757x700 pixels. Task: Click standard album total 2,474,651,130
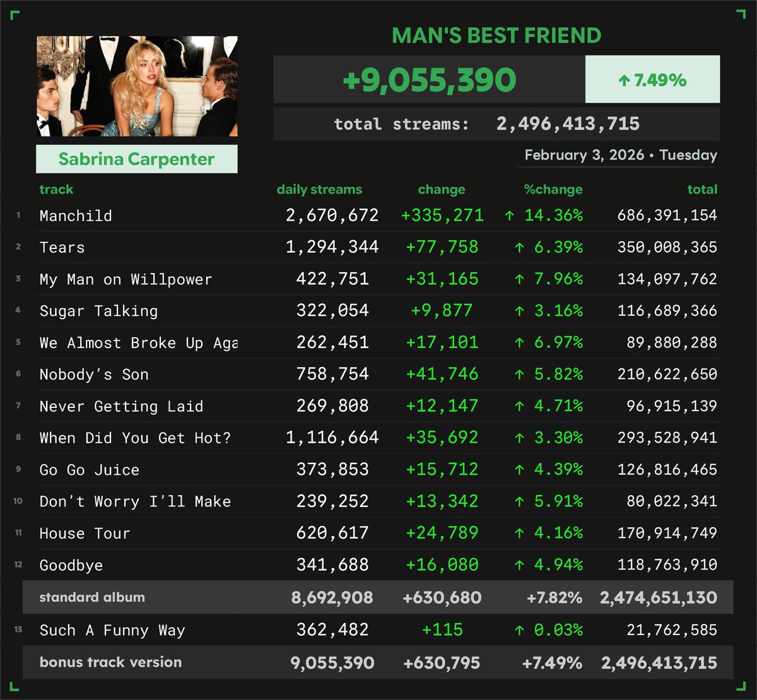659,598
